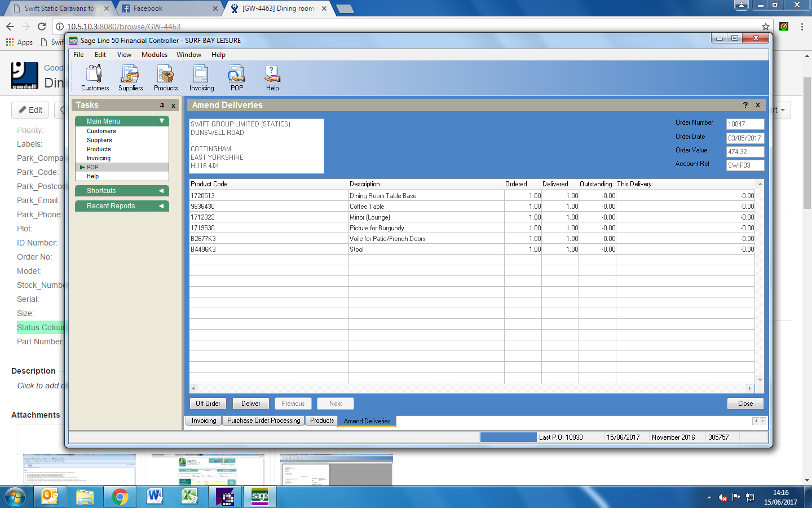Click the Order Number field
812x508 pixels.
point(744,124)
